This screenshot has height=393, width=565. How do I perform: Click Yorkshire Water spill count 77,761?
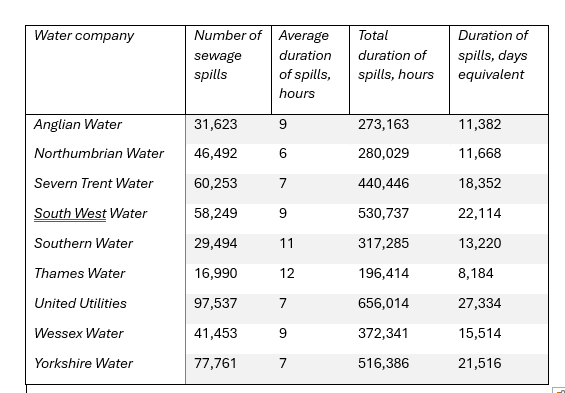[215, 363]
